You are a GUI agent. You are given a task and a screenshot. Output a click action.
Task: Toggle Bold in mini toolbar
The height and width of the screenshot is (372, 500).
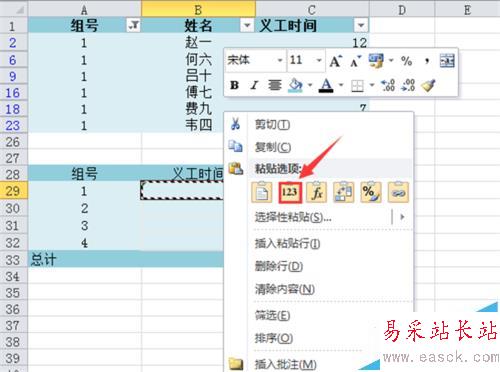point(234,85)
